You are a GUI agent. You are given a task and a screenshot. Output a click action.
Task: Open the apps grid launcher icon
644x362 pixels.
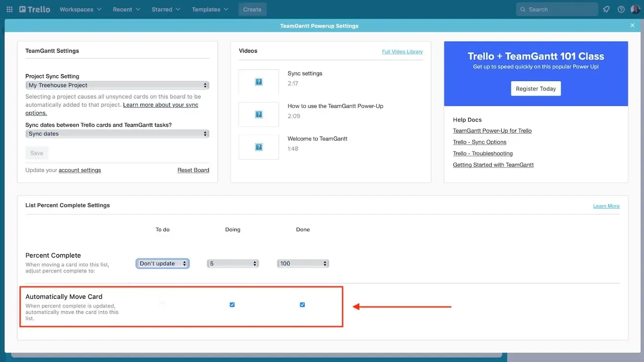pyautogui.click(x=10, y=10)
